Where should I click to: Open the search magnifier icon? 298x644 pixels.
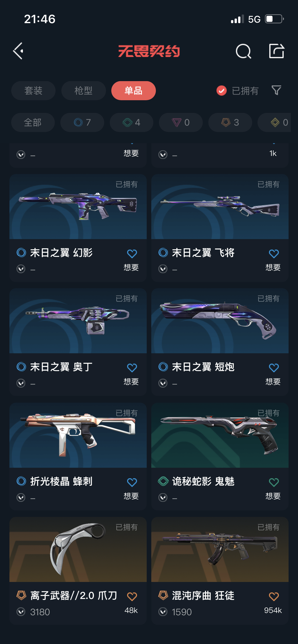click(243, 51)
